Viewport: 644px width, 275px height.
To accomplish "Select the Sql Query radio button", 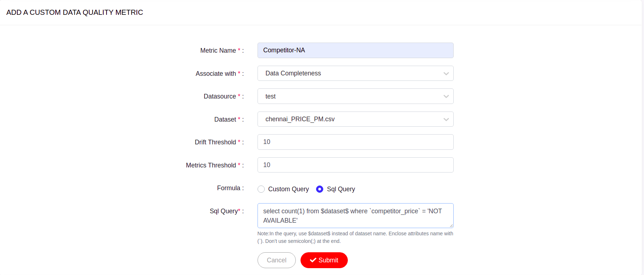I will tap(320, 189).
